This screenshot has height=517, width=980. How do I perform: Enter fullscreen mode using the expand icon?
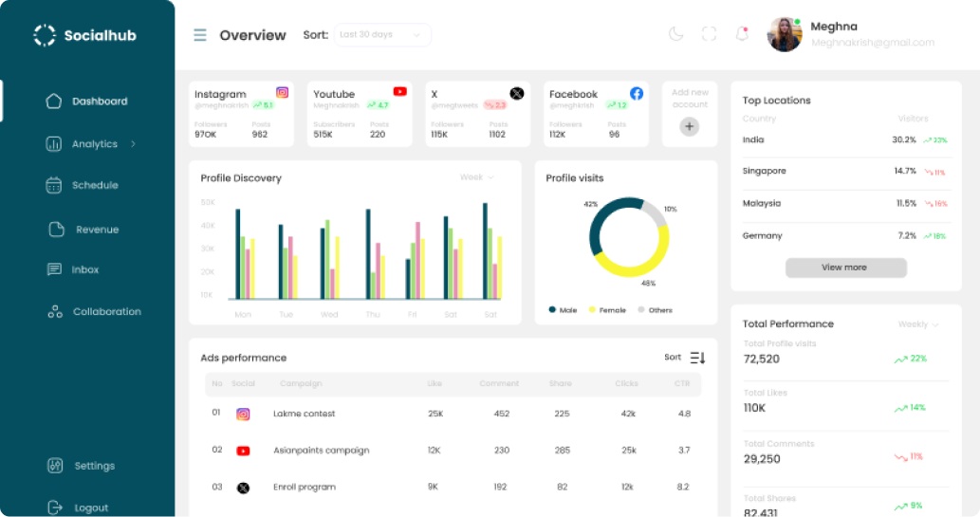(x=709, y=34)
